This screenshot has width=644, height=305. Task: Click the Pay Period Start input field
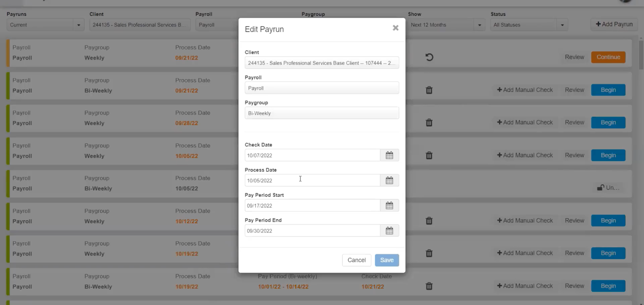click(312, 205)
